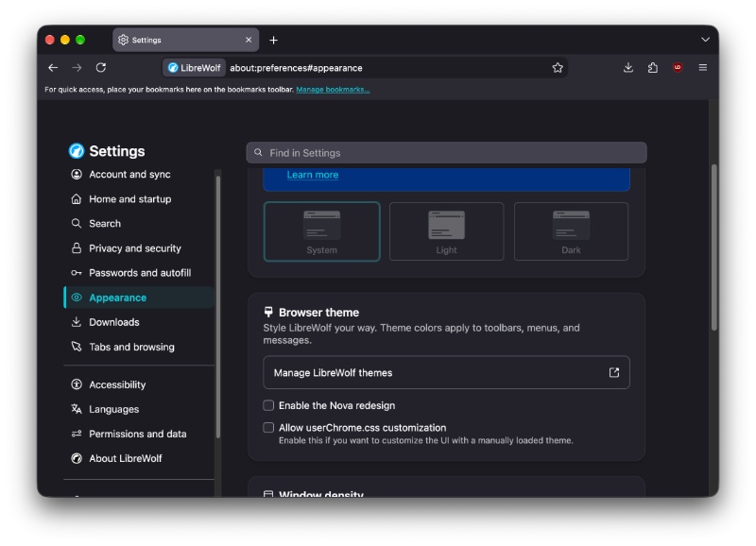Click the Browser theme paintbrush icon

[x=268, y=313]
